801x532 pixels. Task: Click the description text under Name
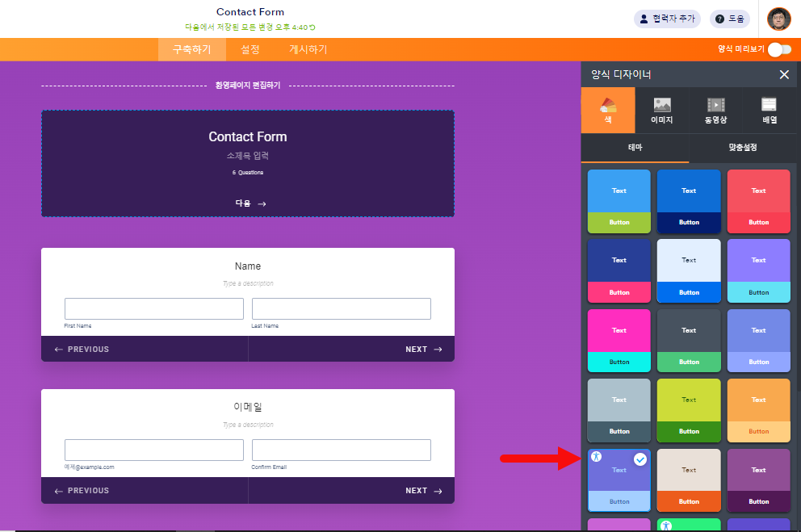click(x=248, y=283)
